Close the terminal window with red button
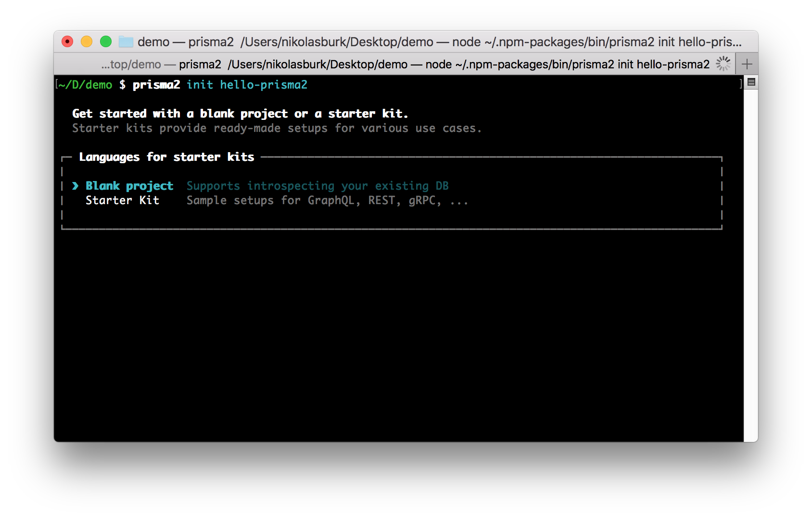812x519 pixels. click(x=67, y=42)
